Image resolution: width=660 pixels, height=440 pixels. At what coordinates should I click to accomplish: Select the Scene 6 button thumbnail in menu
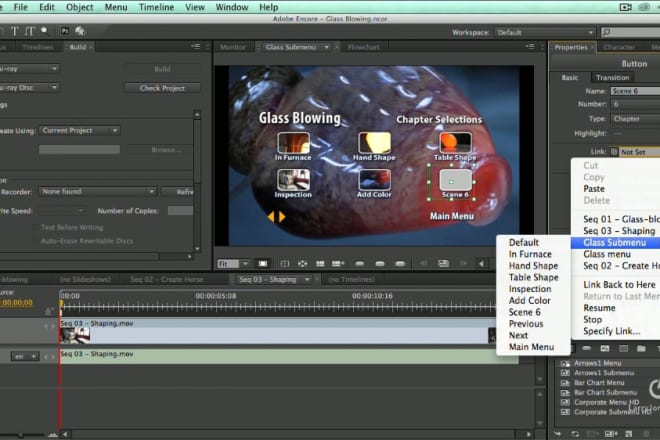[455, 180]
